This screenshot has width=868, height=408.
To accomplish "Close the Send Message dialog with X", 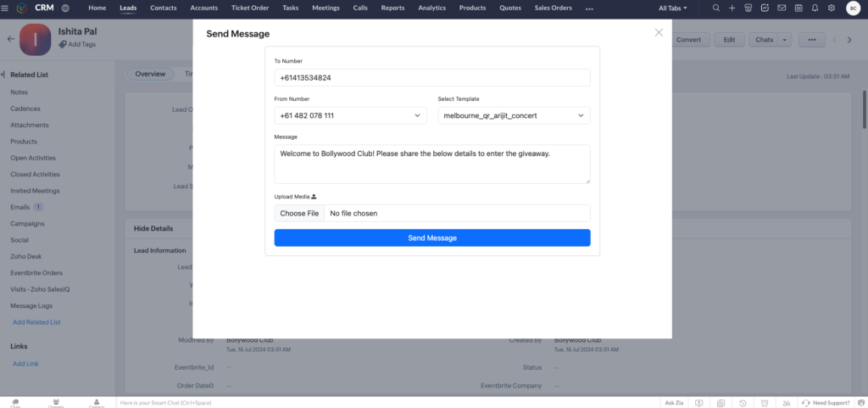I will click(x=659, y=33).
